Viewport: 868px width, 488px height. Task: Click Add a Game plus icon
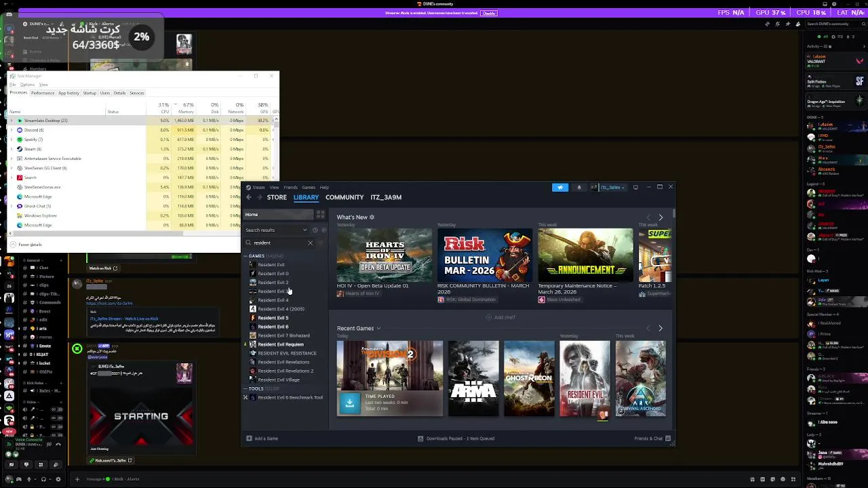pos(249,439)
